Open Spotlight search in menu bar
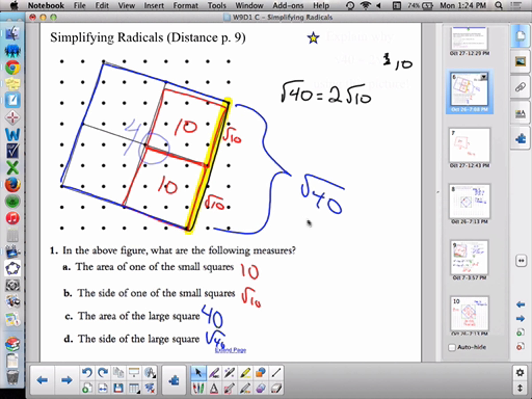532x399 pixels. point(499,5)
